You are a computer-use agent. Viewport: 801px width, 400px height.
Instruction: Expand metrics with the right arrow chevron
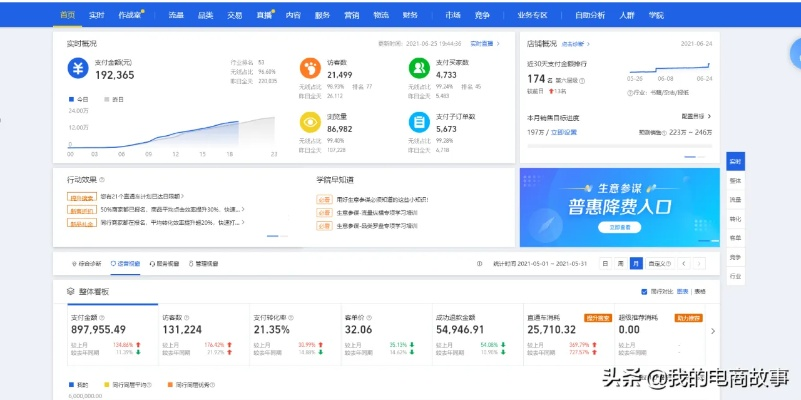(713, 331)
